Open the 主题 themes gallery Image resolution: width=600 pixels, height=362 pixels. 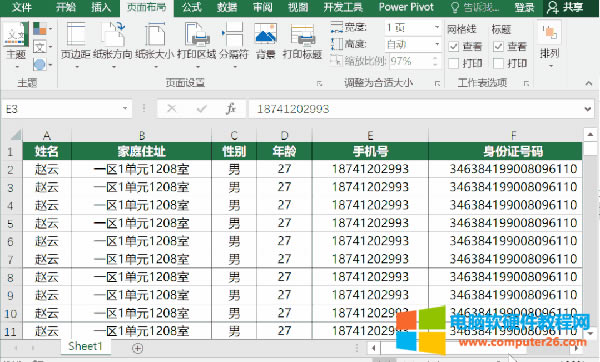tap(16, 45)
